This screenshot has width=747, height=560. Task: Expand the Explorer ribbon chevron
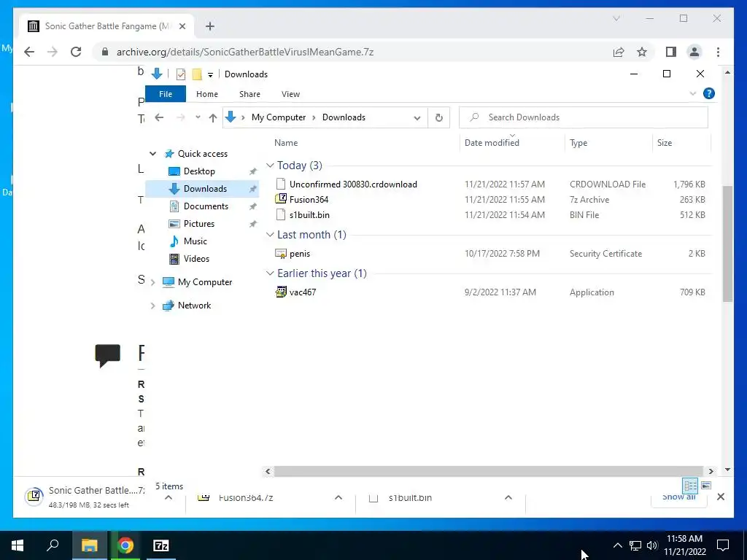[x=693, y=94]
